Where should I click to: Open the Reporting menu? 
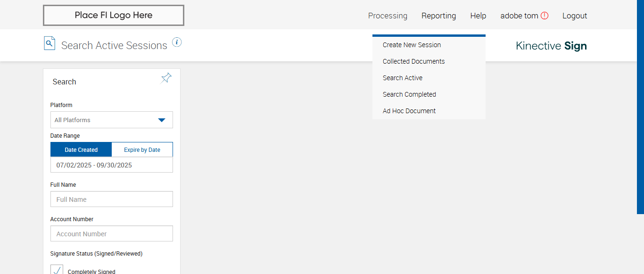pos(438,16)
